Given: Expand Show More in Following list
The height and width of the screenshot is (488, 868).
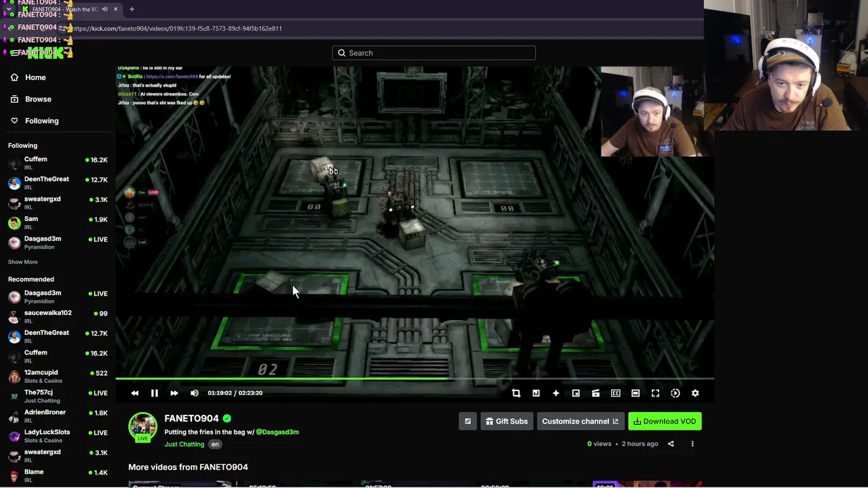Looking at the screenshot, I should click(x=23, y=262).
